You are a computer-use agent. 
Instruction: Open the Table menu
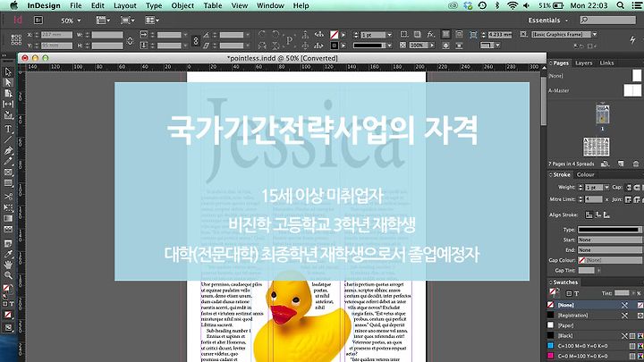tap(212, 5)
